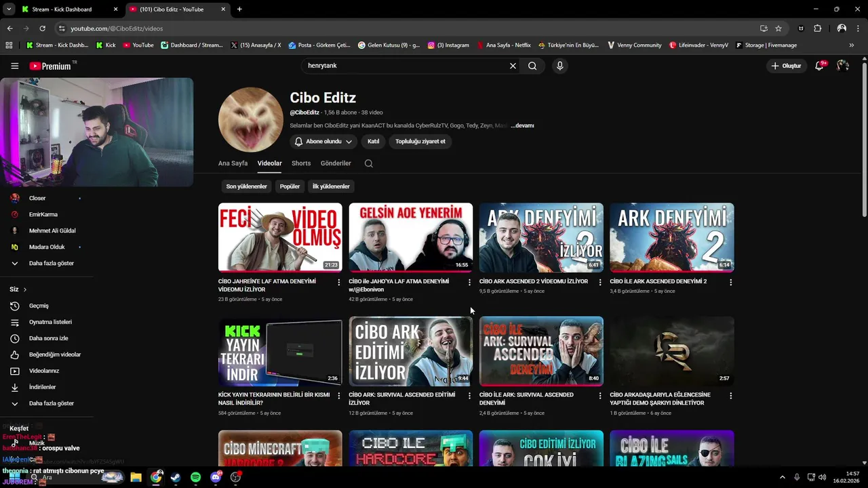Play the GELSİN AOE YENERİM thumbnail video
Image resolution: width=868 pixels, height=488 pixels.
(411, 238)
